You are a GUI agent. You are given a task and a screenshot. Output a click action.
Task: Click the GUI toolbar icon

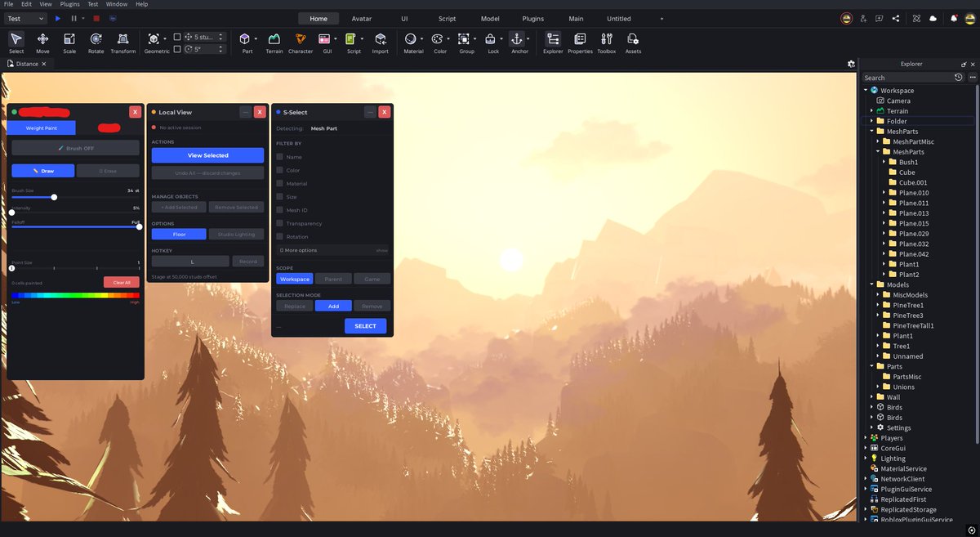pyautogui.click(x=325, y=38)
